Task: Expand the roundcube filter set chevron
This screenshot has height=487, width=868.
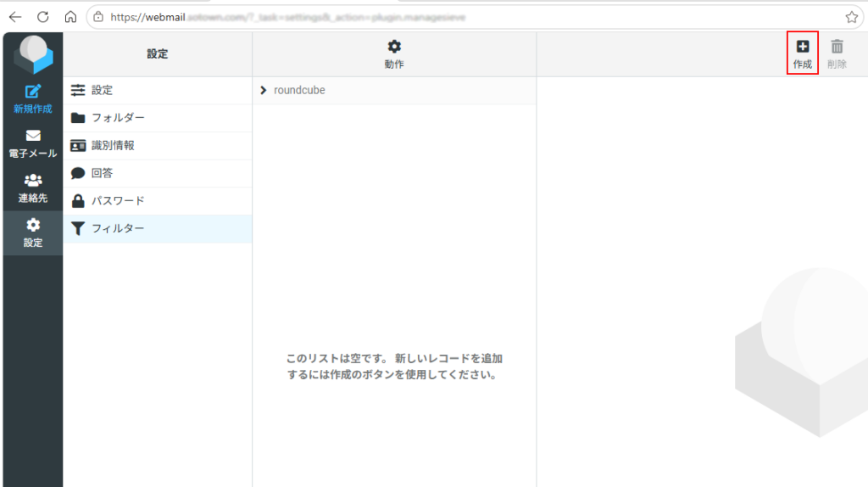Action: pos(264,90)
